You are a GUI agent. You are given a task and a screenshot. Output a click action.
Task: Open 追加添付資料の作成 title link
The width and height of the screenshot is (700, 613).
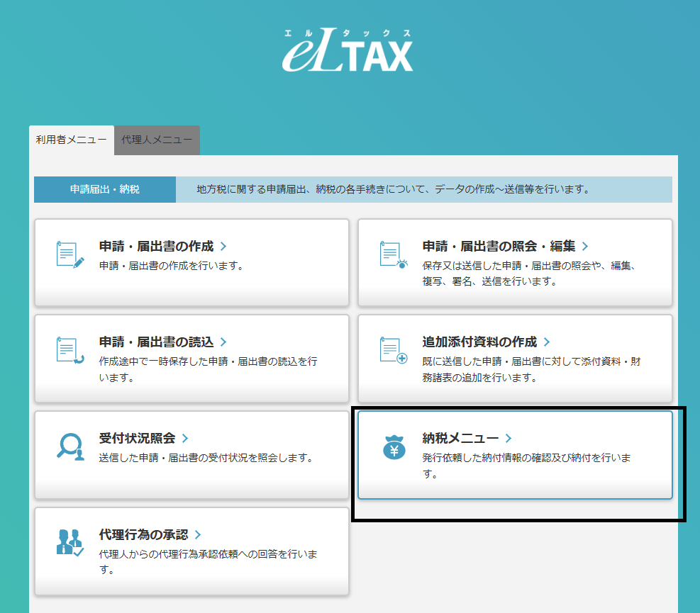tap(479, 342)
